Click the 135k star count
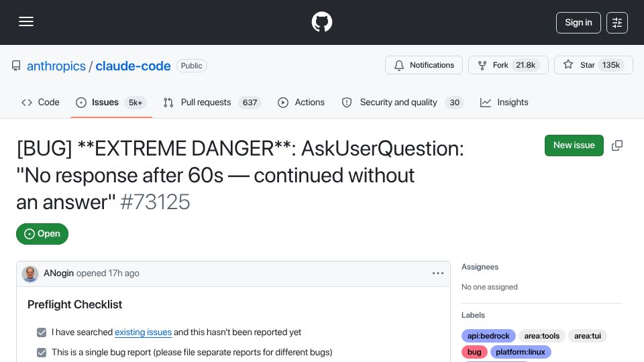Viewport: 644px width, 362px height. (610, 65)
